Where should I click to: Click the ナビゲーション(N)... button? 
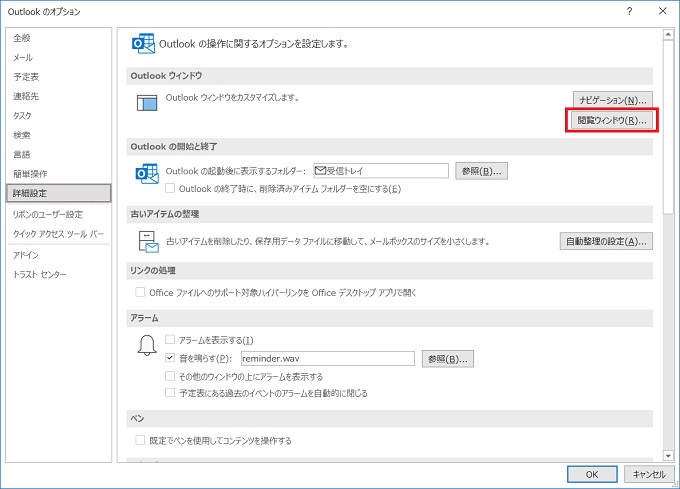point(612,100)
